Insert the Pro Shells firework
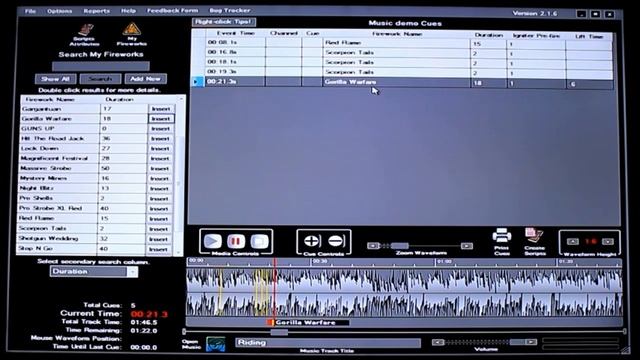640x360 pixels. click(x=159, y=199)
